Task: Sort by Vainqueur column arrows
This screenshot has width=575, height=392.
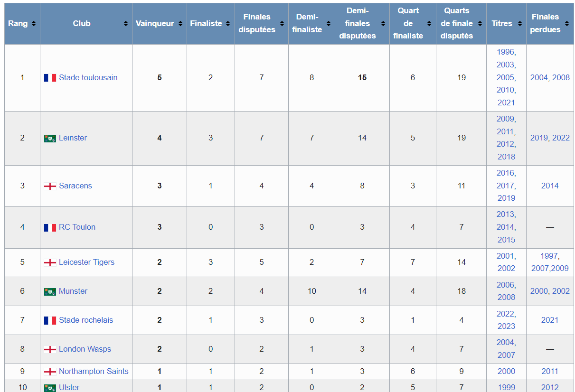Action: (x=180, y=24)
